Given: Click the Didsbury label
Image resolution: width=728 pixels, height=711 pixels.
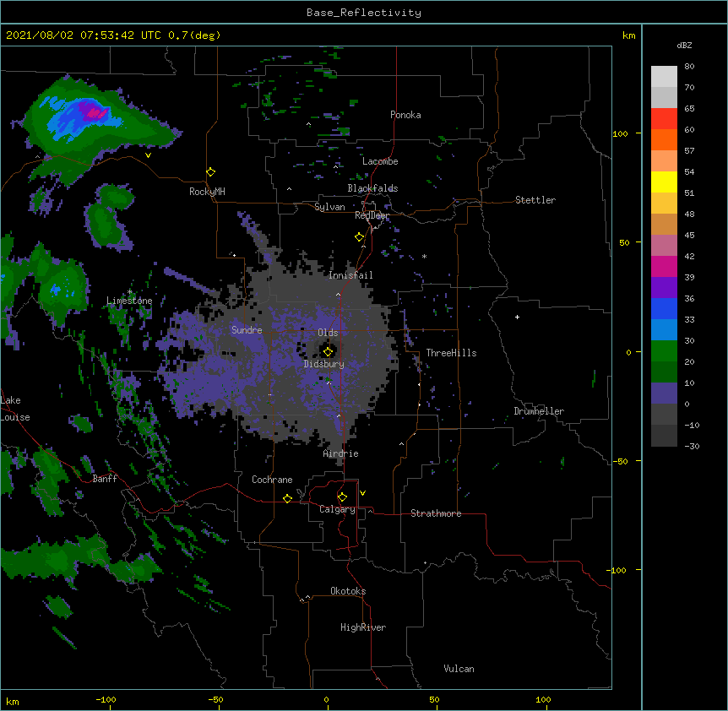Looking at the screenshot, I should pyautogui.click(x=324, y=364).
